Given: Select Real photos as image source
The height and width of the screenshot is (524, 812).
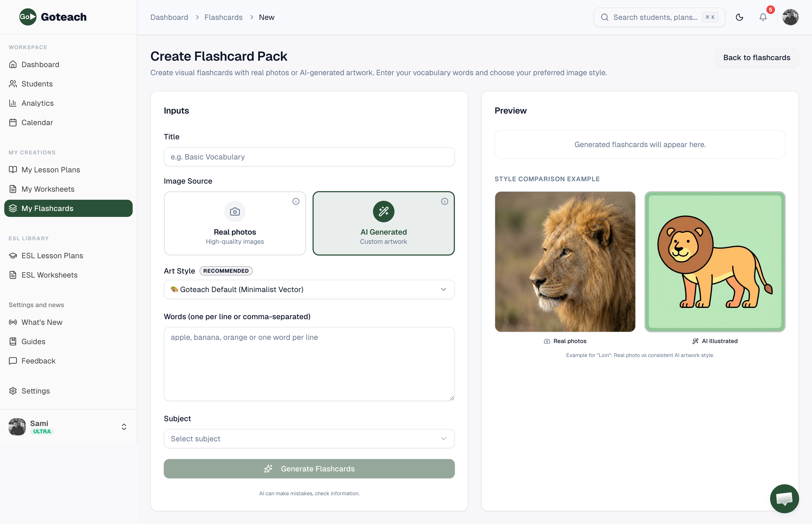Looking at the screenshot, I should (x=234, y=224).
